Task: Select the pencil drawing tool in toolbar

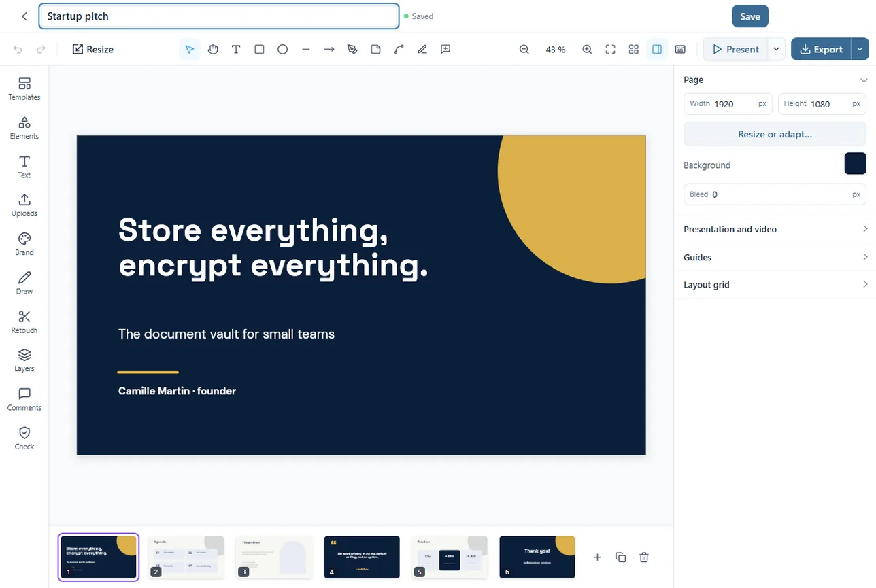Action: [x=422, y=49]
